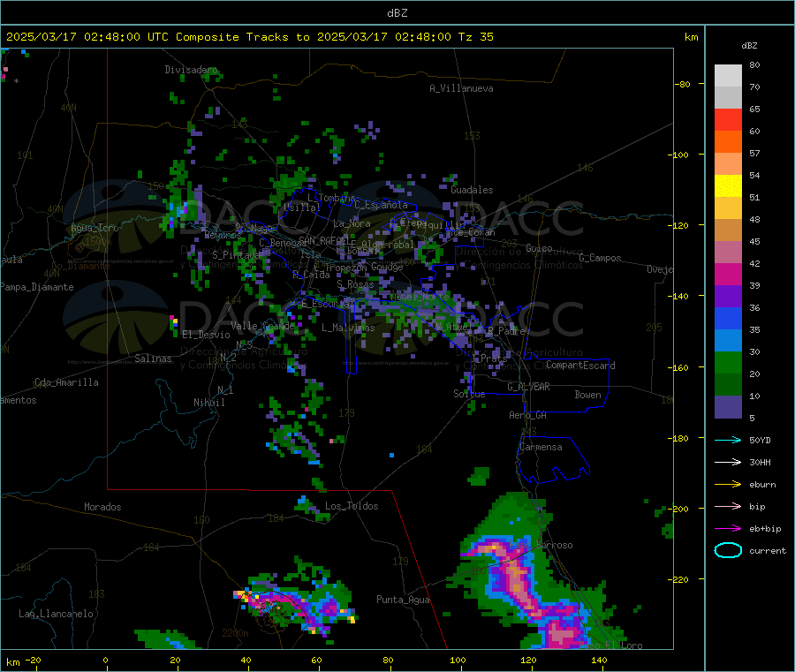
Task: Click the -80 km vertical axis tick label
Action: coord(683,84)
